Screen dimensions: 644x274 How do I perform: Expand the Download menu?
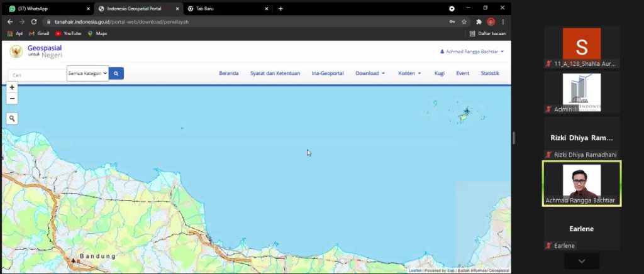tap(370, 74)
